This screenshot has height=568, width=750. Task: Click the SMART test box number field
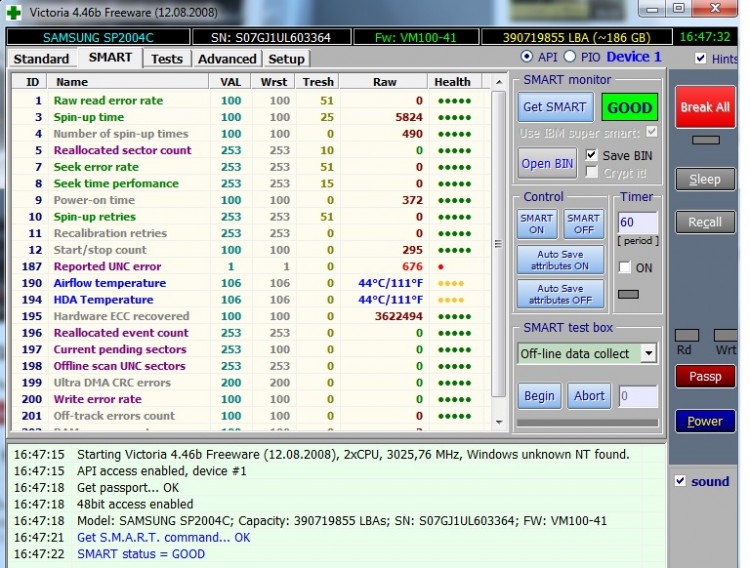638,396
